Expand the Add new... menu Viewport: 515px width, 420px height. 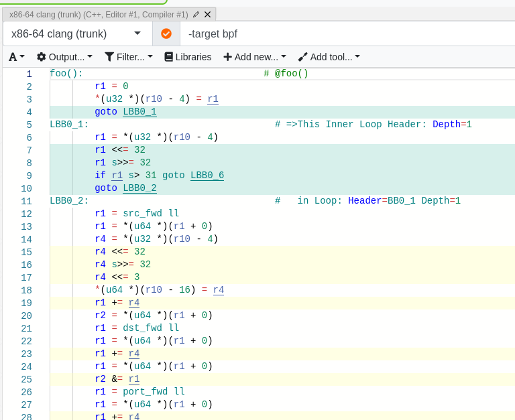255,57
